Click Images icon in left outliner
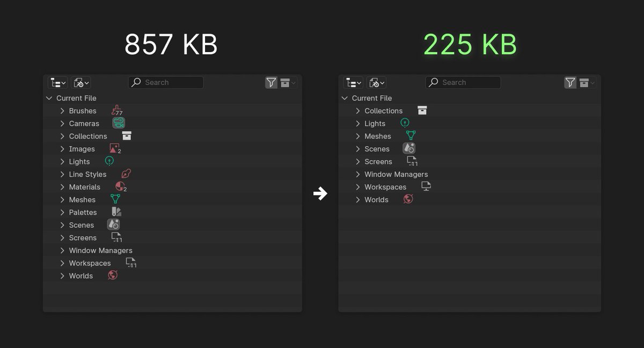The width and height of the screenshot is (644, 348). (115, 149)
